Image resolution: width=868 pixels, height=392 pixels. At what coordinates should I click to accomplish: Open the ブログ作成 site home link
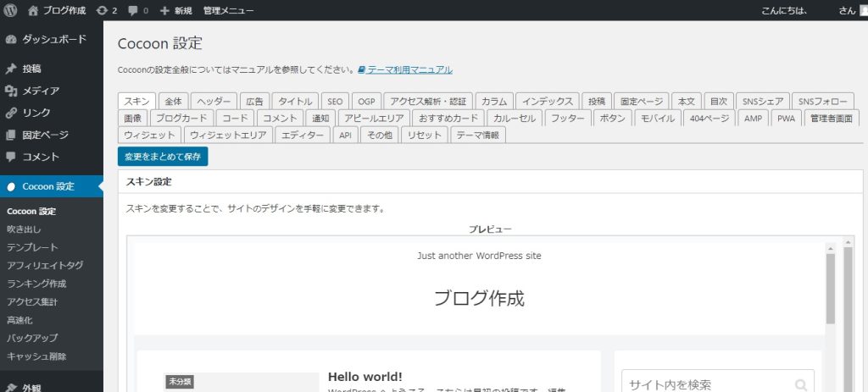[x=57, y=10]
